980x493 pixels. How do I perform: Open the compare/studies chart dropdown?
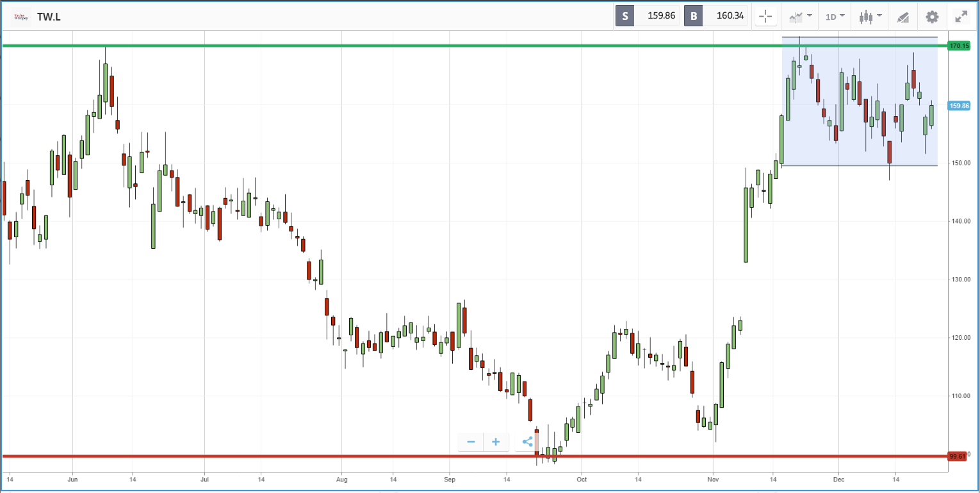[x=800, y=17]
